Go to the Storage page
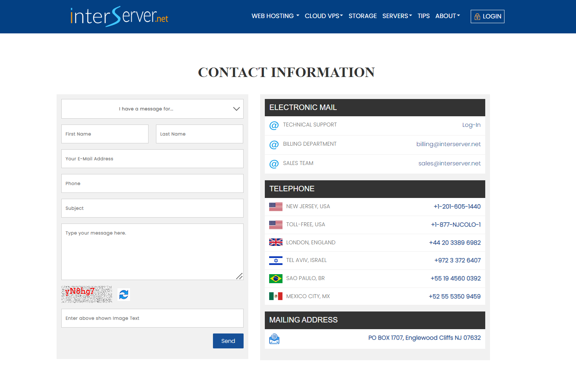Viewport: 576px width, 392px height. point(363,16)
